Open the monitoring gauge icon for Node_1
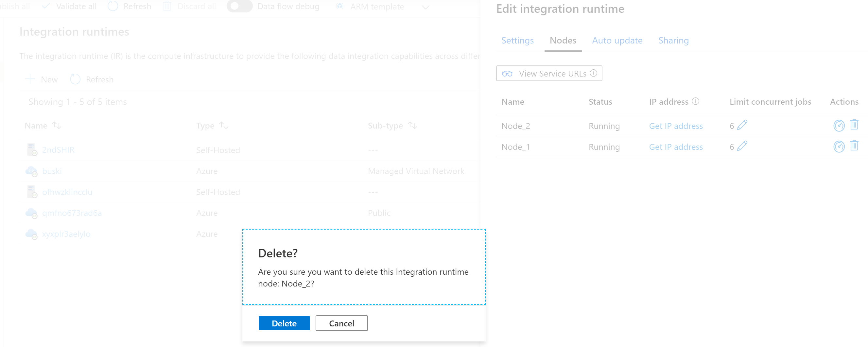Screen dimensions: 868x347 839,146
